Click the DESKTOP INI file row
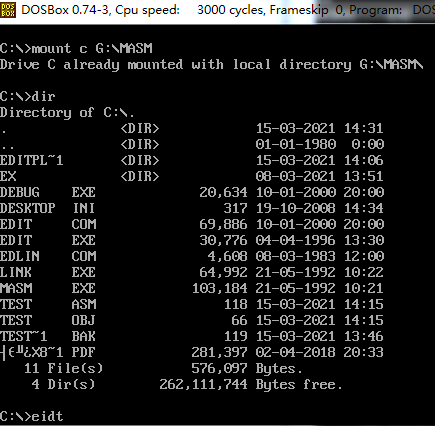435x426 pixels. coord(192,208)
